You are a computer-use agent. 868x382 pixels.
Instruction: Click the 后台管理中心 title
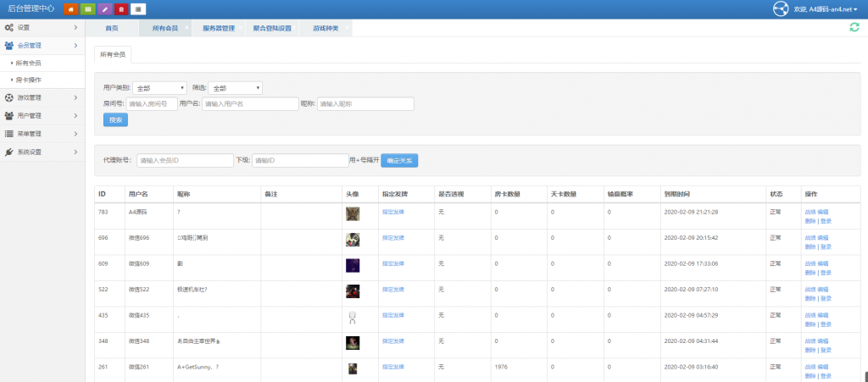[31, 9]
